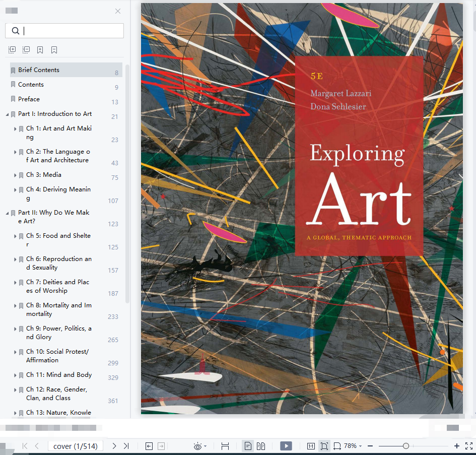Expand Ch 8: Mortality and Immortality
The image size is (476, 455).
pyautogui.click(x=15, y=305)
